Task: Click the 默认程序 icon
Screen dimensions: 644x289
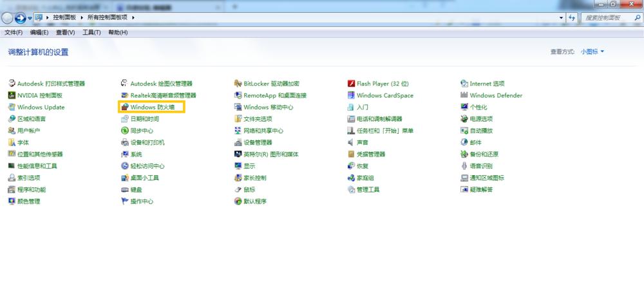Action: point(238,201)
